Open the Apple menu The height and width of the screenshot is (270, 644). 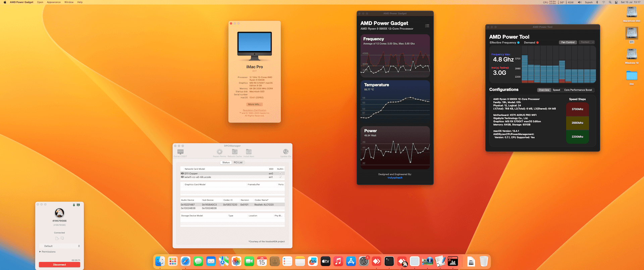click(5, 2)
